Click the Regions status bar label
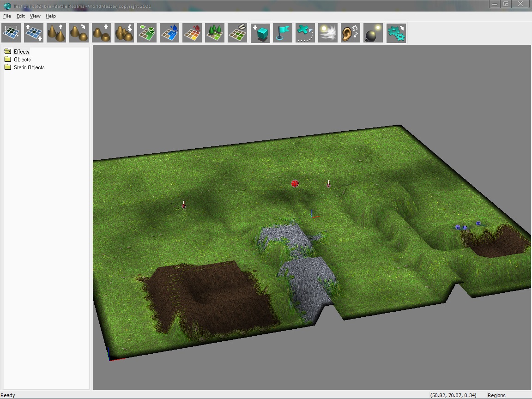This screenshot has width=532, height=399. coord(496,395)
